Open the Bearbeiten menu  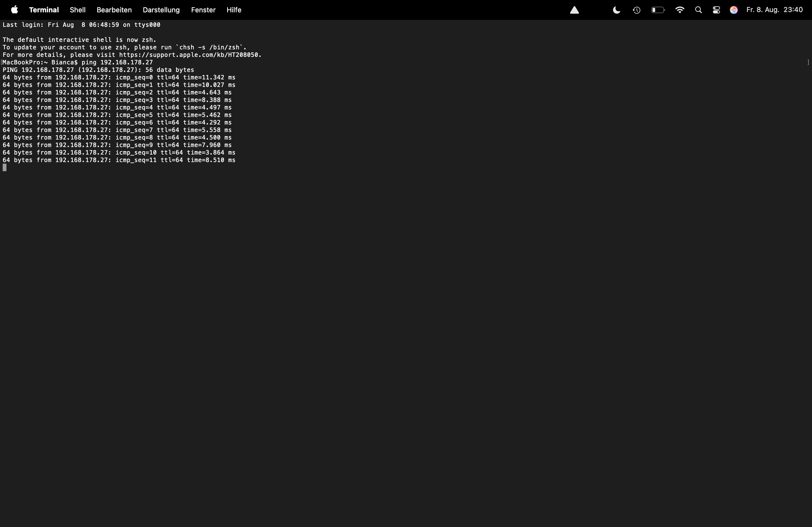(114, 10)
